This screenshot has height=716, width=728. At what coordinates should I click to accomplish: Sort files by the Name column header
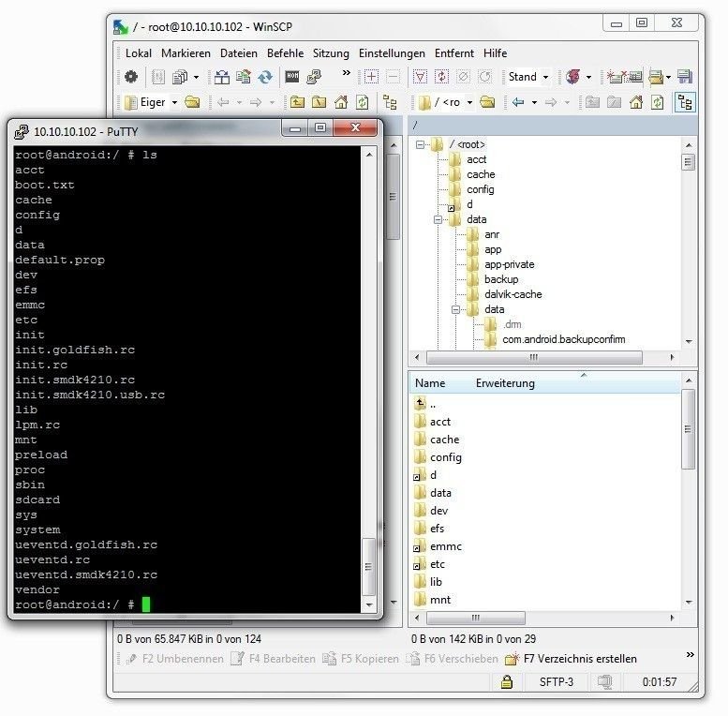pos(430,383)
